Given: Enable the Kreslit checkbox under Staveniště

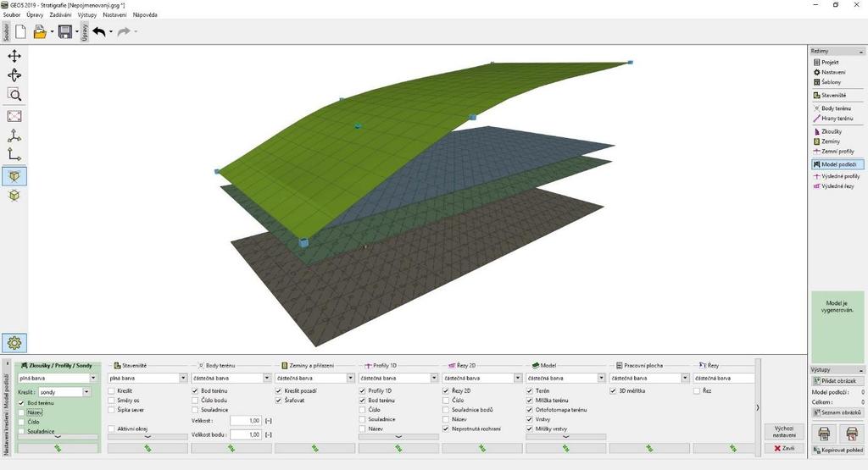Looking at the screenshot, I should click(x=111, y=391).
